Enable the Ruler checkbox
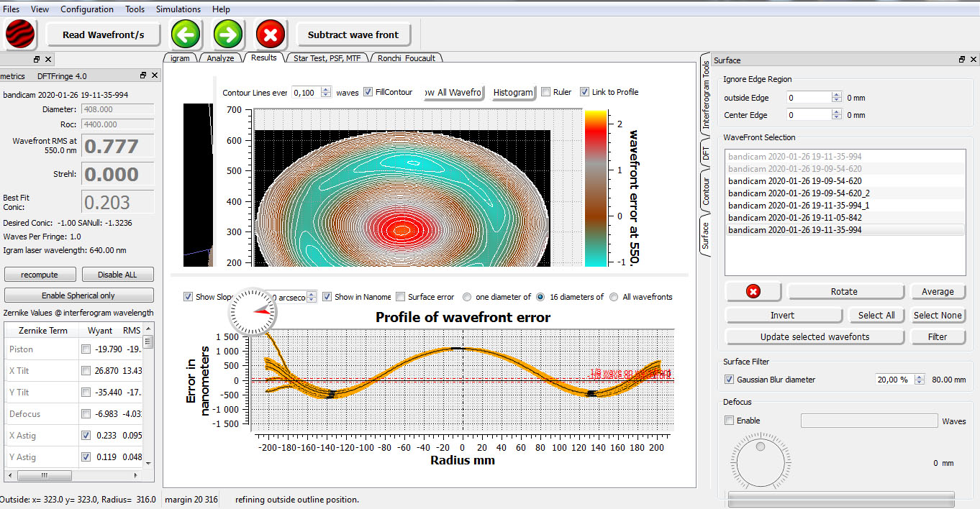 pos(546,92)
